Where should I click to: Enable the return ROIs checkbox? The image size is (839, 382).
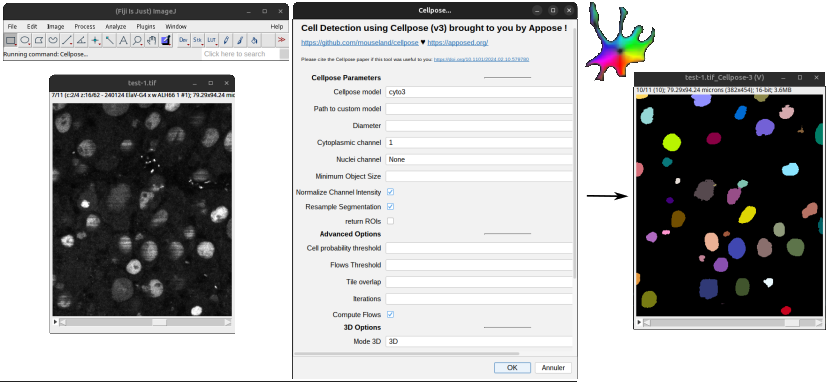[391, 221]
